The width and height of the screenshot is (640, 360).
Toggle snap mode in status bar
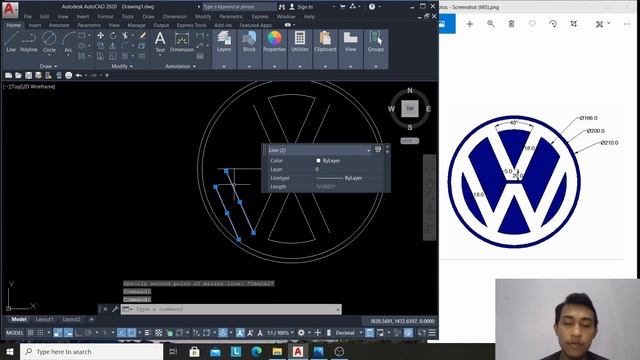point(40,333)
